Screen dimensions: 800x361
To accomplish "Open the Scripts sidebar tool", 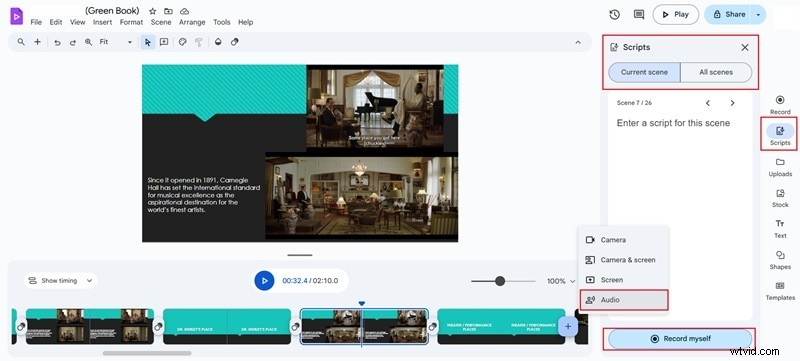I will (780, 135).
